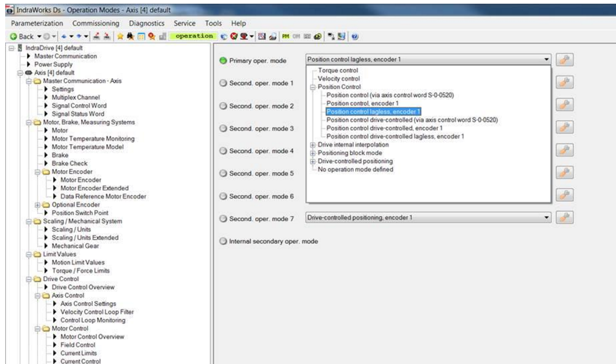The height and width of the screenshot is (364, 616).
Task: Open the Service menu
Action: [x=184, y=23]
